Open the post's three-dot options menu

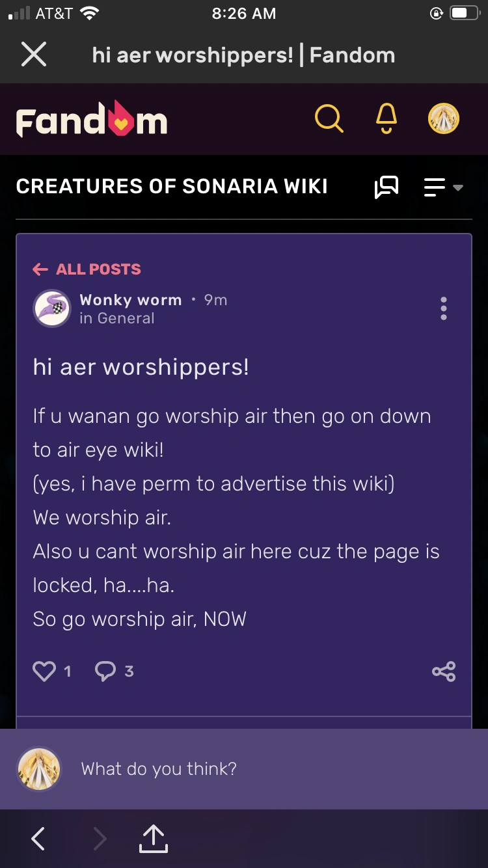tap(443, 308)
